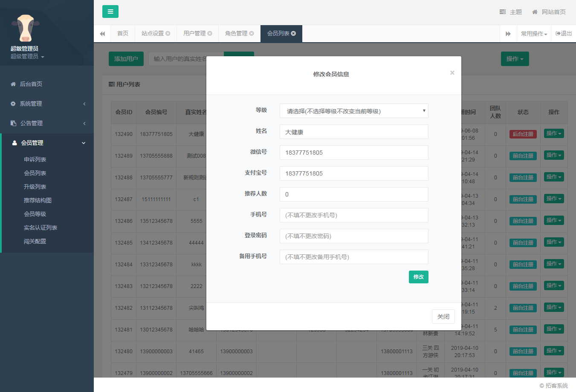
Task: Click the double-left arrow tab scroller
Action: click(102, 33)
